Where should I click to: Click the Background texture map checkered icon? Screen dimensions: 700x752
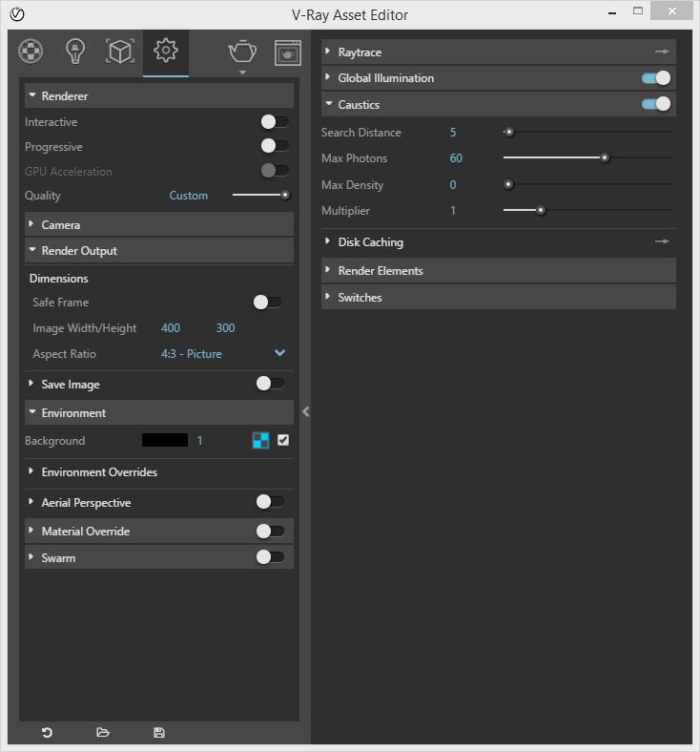260,440
